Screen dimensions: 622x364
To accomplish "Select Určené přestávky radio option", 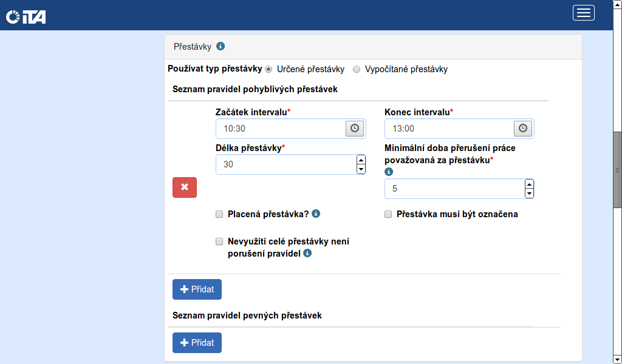I will click(268, 69).
